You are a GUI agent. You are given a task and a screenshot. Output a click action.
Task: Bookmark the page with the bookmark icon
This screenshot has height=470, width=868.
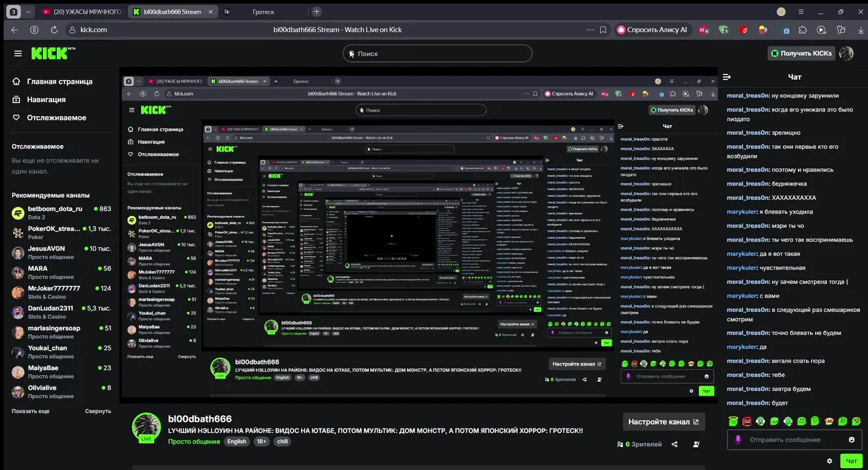click(x=603, y=29)
